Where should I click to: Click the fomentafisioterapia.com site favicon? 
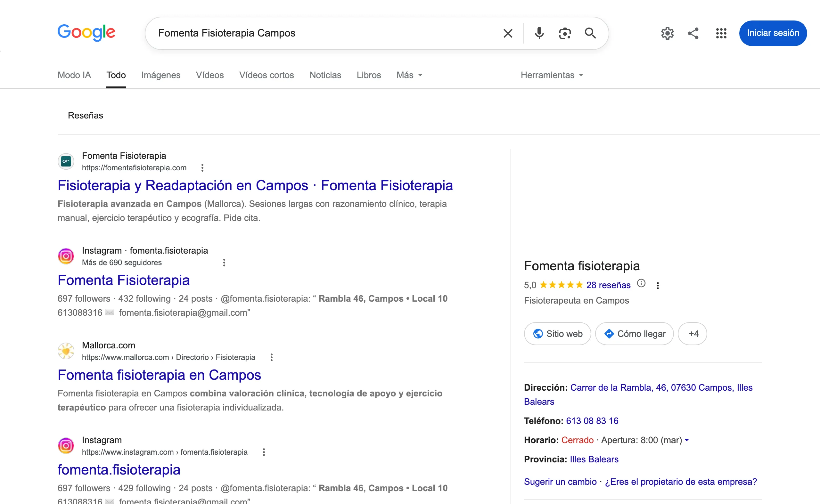[66, 161]
